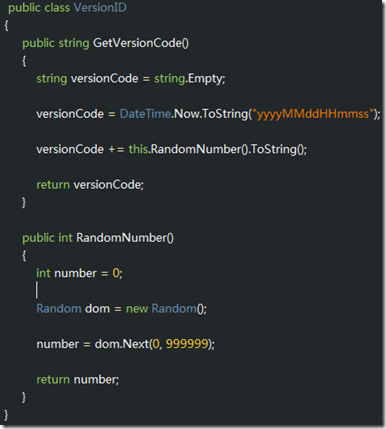Click this.RandomNumber().ToString() call

(x=217, y=149)
